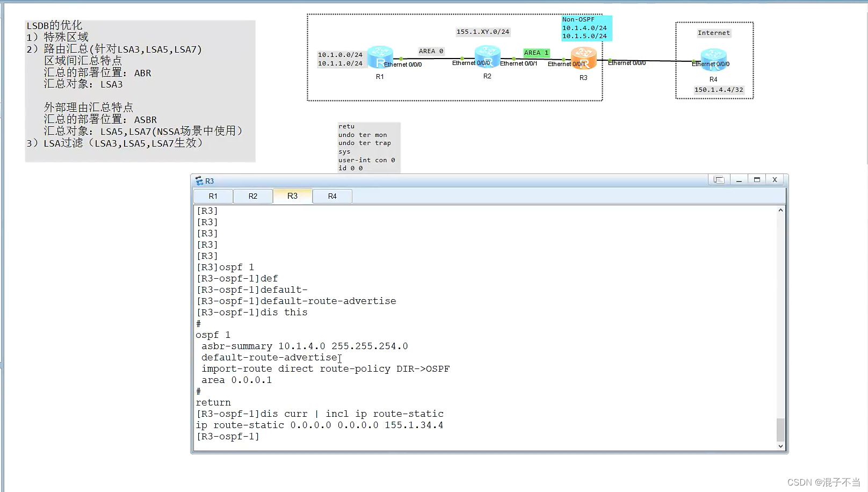Click R2's Ethernet 0/0/1 interface label

[x=518, y=63]
